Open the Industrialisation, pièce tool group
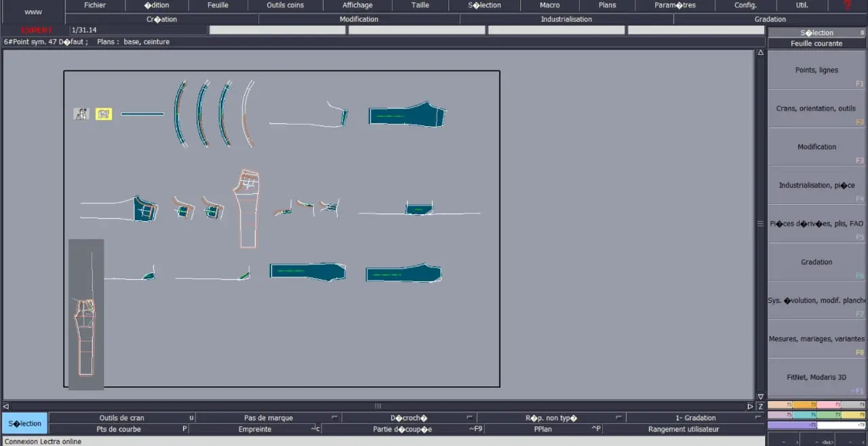The image size is (868, 446). pyautogui.click(x=816, y=185)
